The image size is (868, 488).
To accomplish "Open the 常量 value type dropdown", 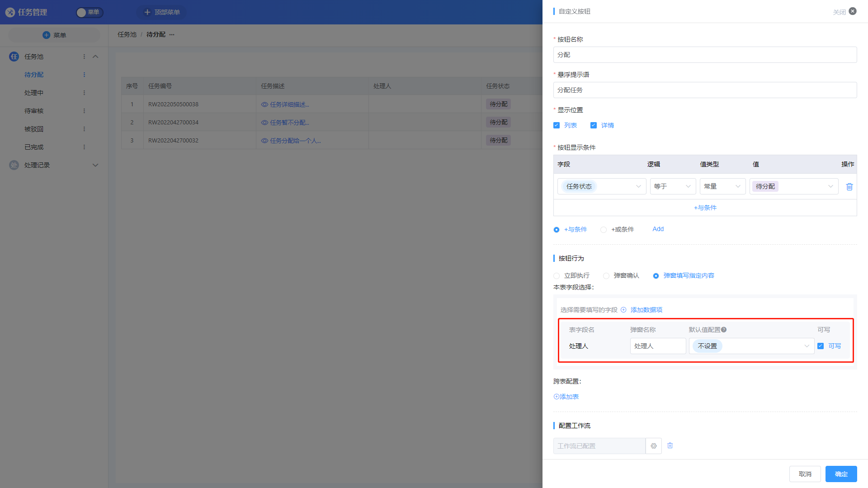I will coord(722,186).
